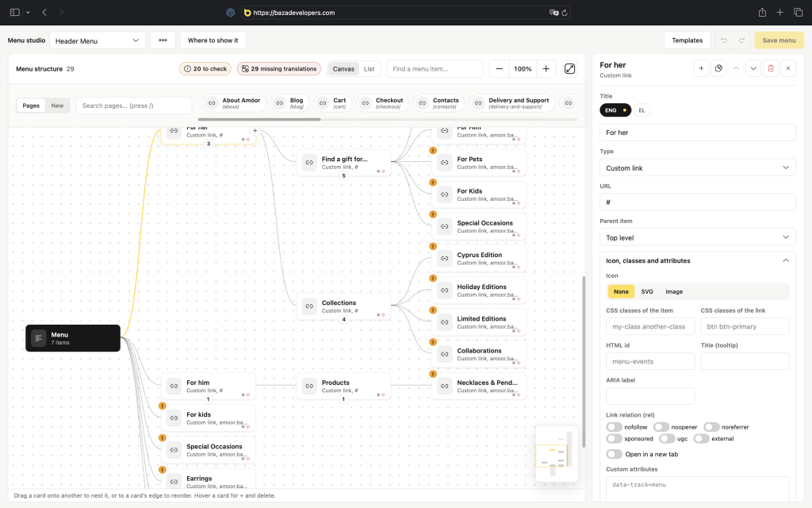Screen dimensions: 812x508
Task: Enable nofollow link relation
Action: click(615, 427)
